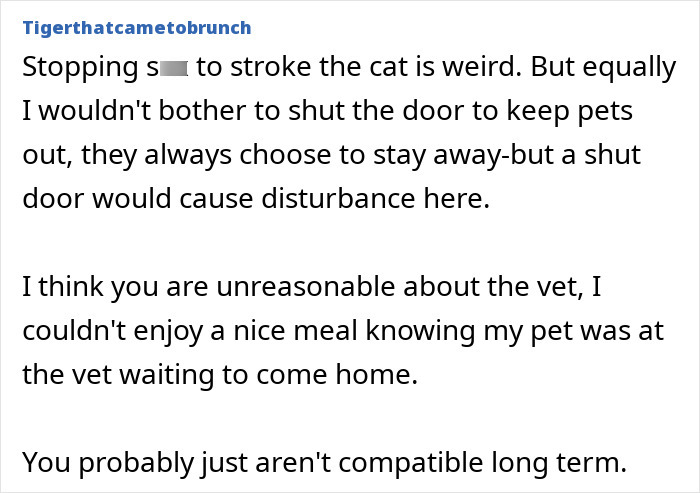Click the line starting 'Stopping'

[349, 68]
